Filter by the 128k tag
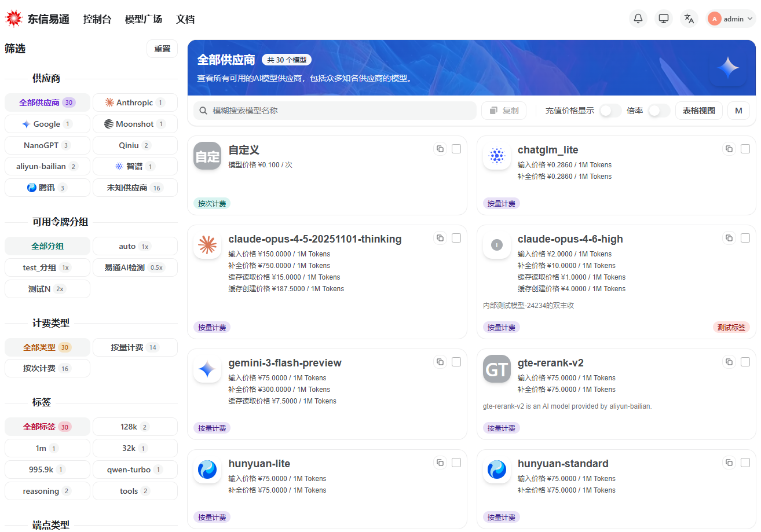 pyautogui.click(x=135, y=427)
